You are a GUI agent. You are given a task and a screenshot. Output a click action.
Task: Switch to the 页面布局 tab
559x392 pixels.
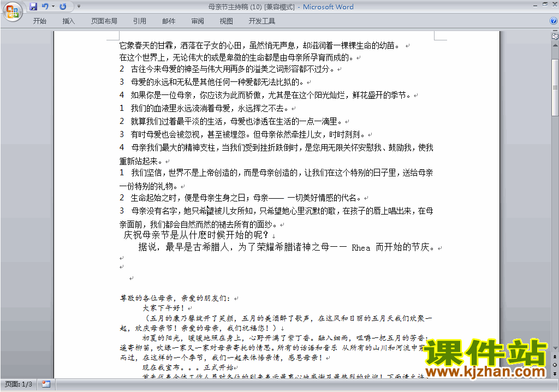pyautogui.click(x=104, y=21)
